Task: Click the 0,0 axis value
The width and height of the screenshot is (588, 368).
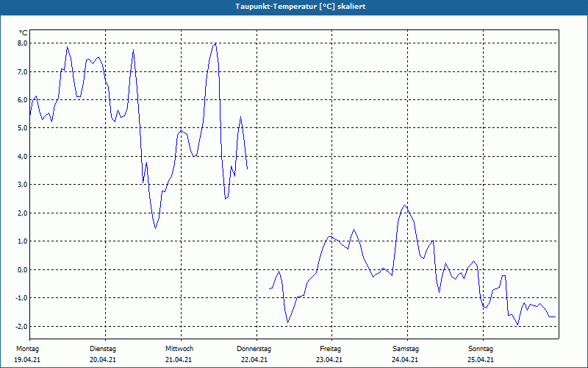Action: click(x=23, y=269)
